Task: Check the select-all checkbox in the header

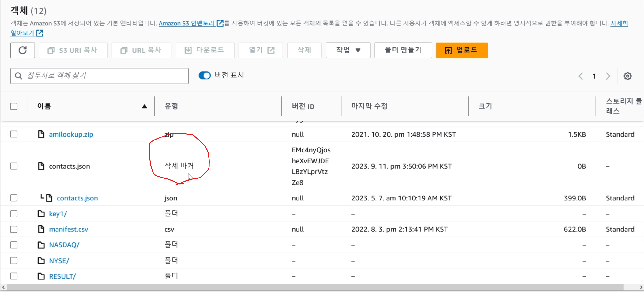Action: (14, 106)
